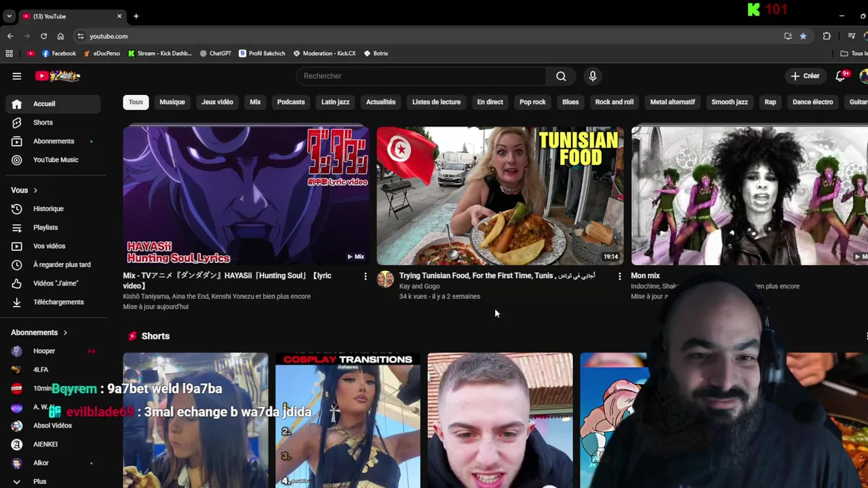Select the Pop rock filter chip
Image resolution: width=868 pixels, height=488 pixels.
click(x=532, y=102)
